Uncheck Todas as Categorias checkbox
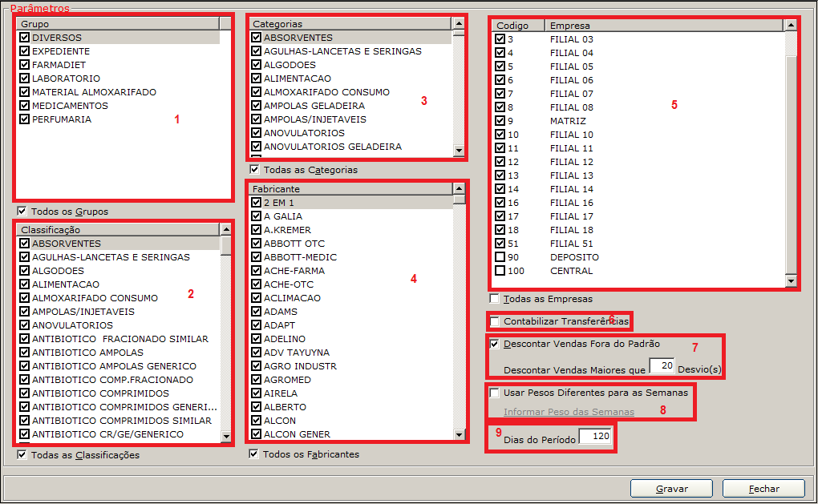Screen dimensions: 818x504 pyautogui.click(x=254, y=170)
